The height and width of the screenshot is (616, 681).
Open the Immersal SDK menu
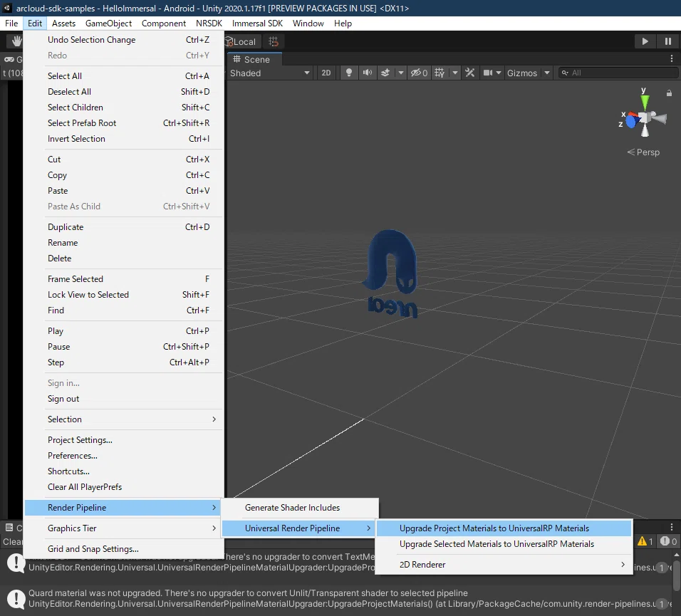257,23
